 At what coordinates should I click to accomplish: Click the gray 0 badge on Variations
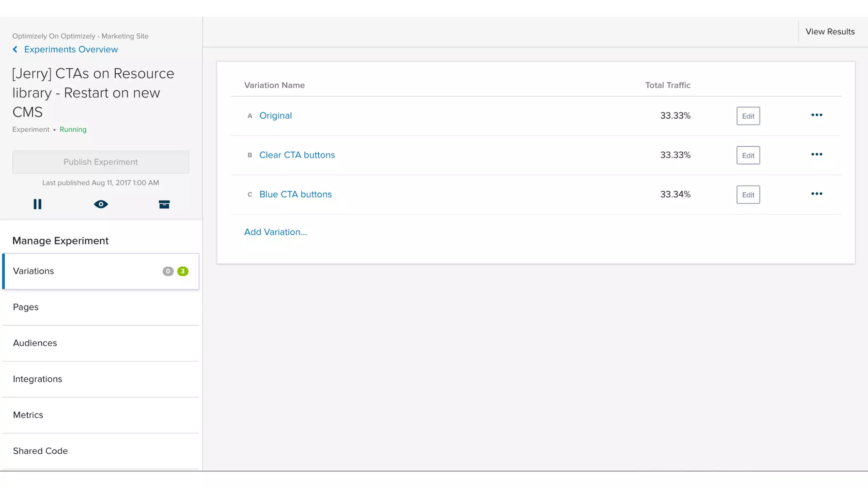[x=168, y=271]
